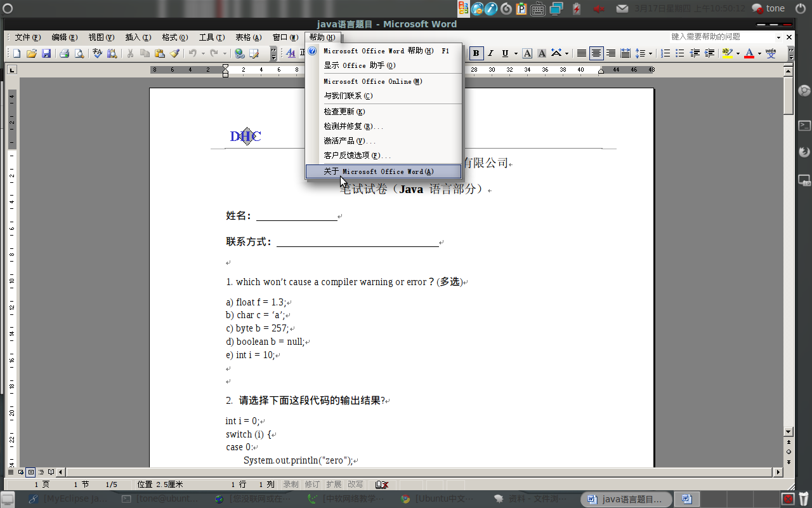Open the 插入(I) menu
812x508 pixels.
(x=138, y=37)
